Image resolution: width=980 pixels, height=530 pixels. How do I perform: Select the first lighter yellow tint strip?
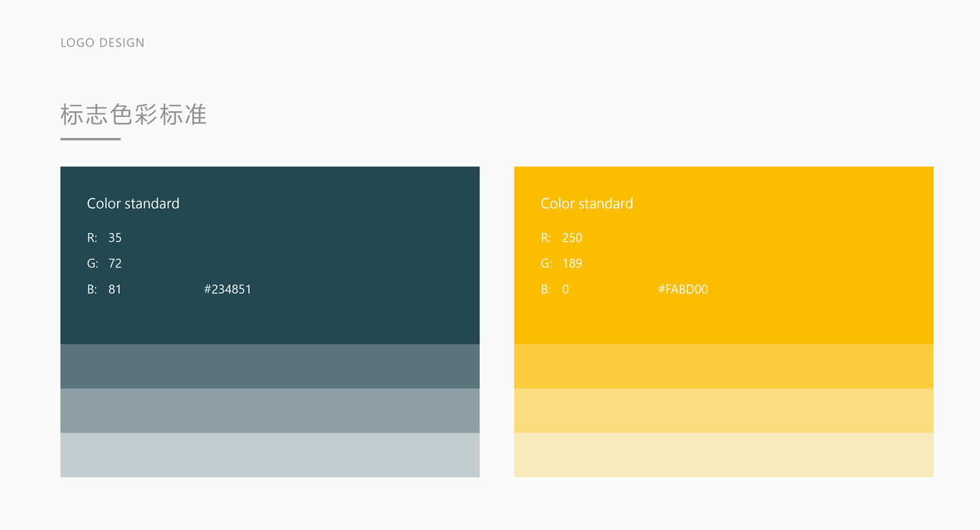[724, 366]
